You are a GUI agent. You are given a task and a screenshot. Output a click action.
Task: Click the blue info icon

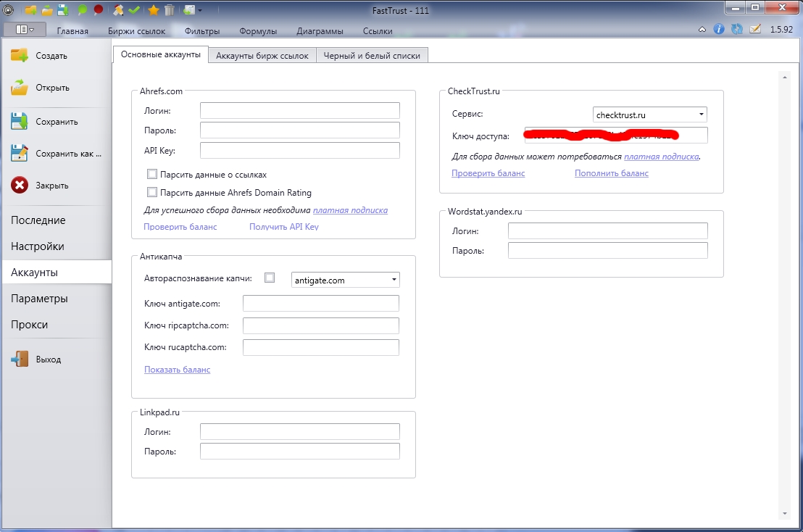(719, 29)
